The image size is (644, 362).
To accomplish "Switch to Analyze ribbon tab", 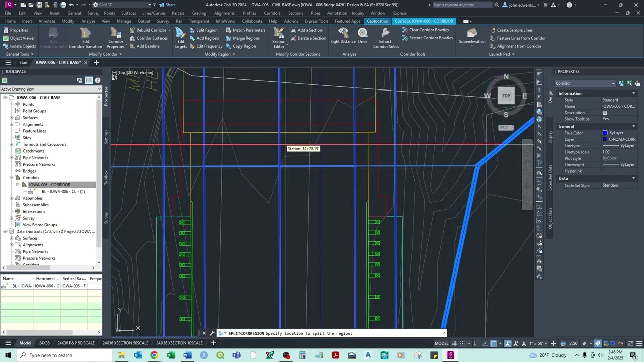I will click(88, 21).
